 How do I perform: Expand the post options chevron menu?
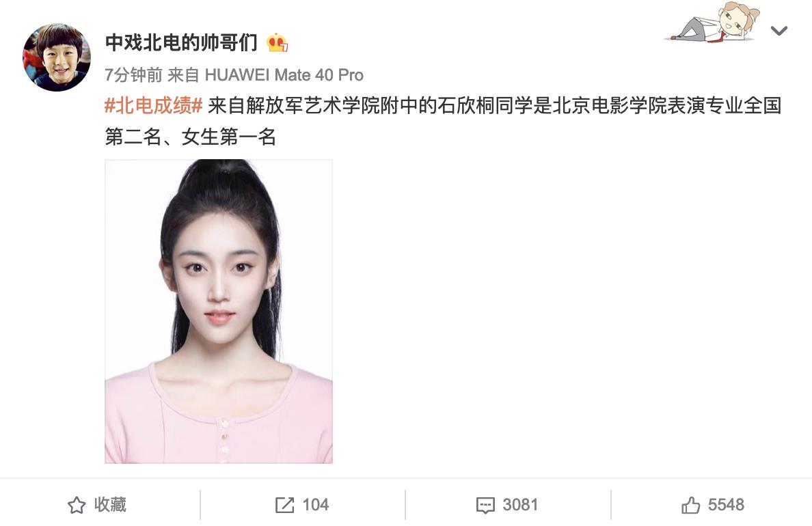tap(779, 31)
